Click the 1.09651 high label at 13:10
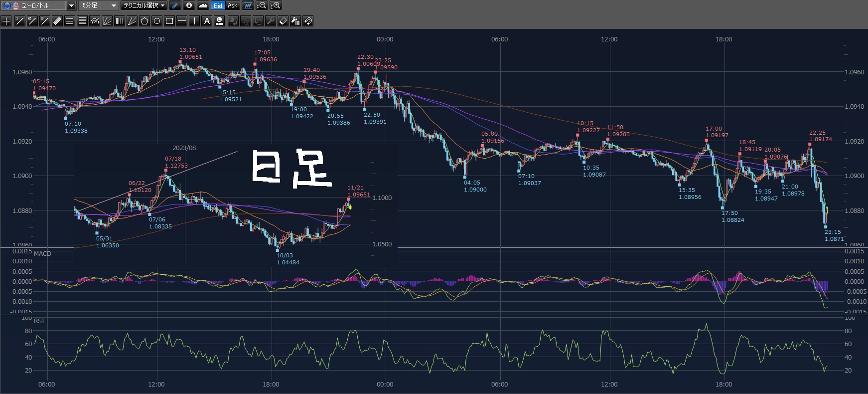This screenshot has height=394, width=868. click(x=190, y=57)
